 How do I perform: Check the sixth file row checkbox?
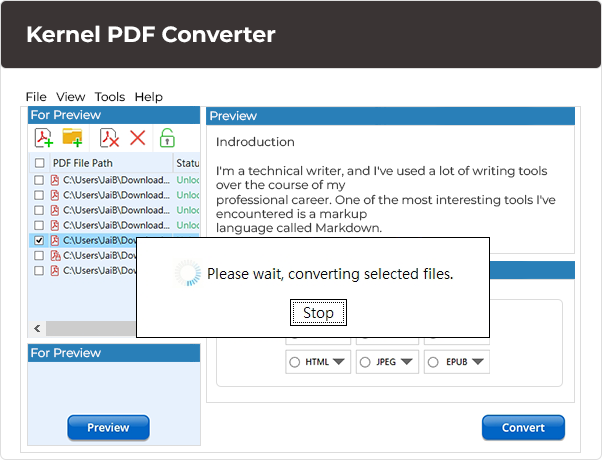click(39, 256)
